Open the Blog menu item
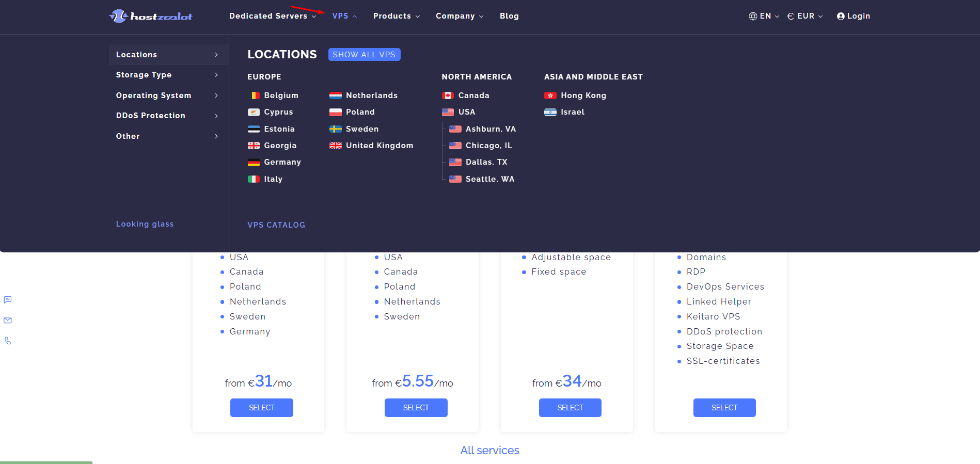This screenshot has height=464, width=980. pyautogui.click(x=509, y=16)
